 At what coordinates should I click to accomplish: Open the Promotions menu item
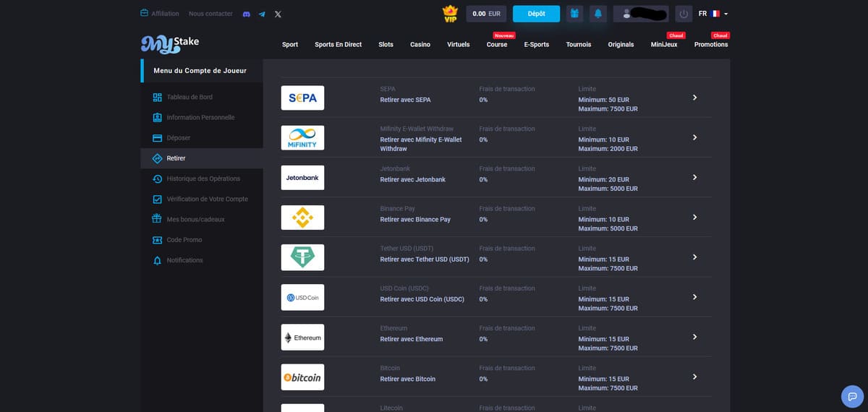click(x=710, y=44)
